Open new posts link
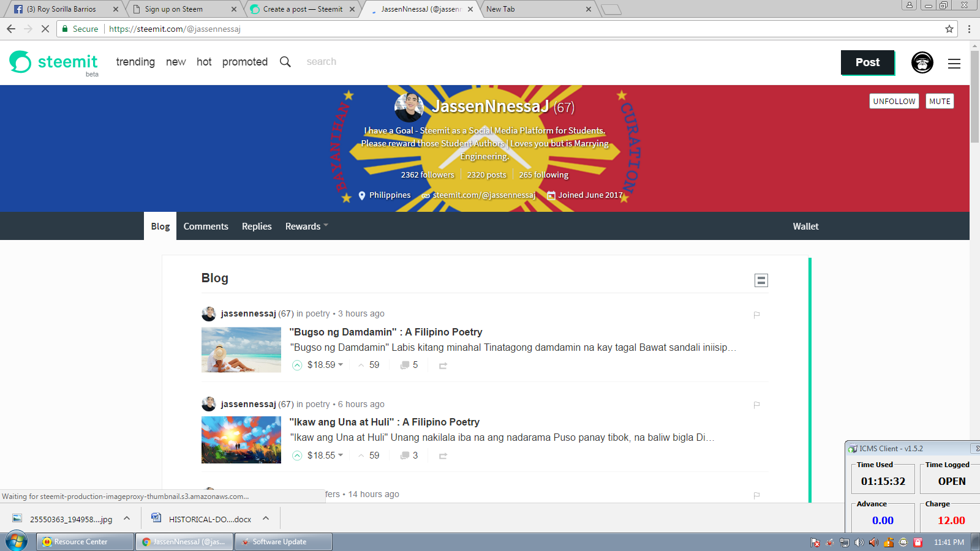 176,62
